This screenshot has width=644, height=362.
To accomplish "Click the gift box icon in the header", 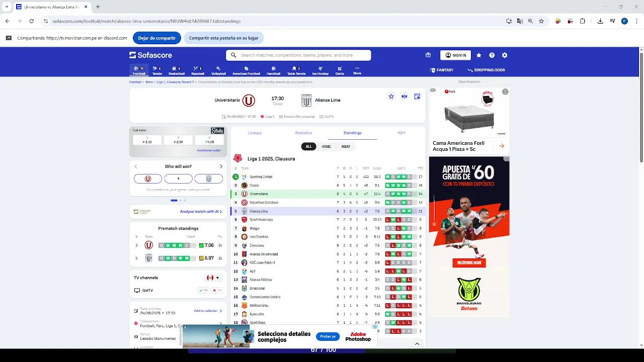I will 428,55.
